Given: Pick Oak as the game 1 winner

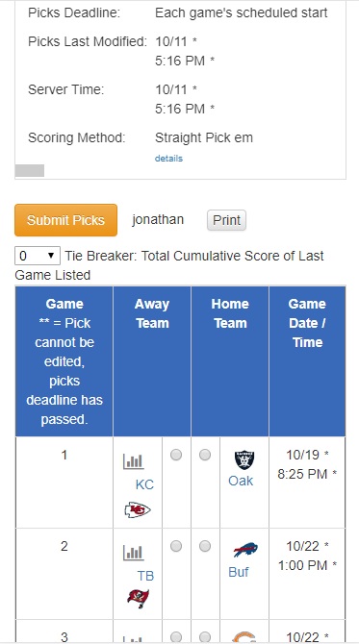Looking at the screenshot, I should coord(205,455).
